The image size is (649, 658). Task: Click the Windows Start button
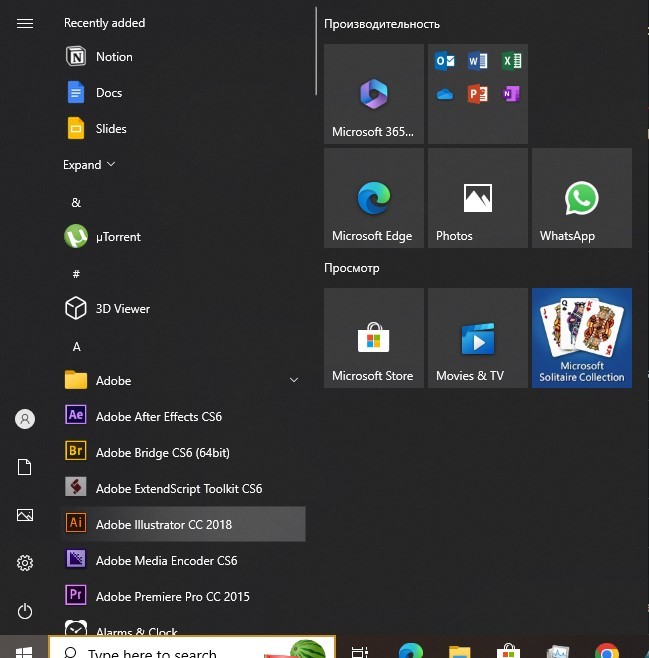click(x=24, y=648)
